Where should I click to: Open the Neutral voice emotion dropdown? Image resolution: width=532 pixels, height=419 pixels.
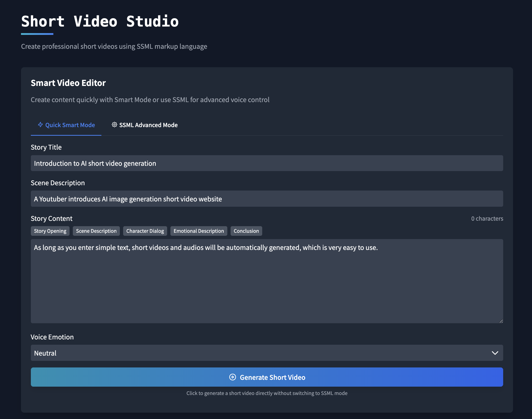tap(267, 353)
